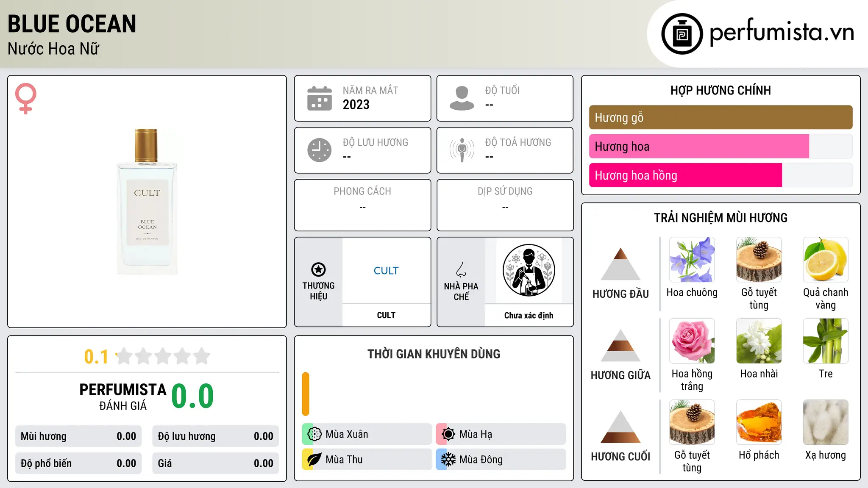868x488 pixels.
Task: Click the Hương Giữa pyramid icon
Action: [x=621, y=345]
